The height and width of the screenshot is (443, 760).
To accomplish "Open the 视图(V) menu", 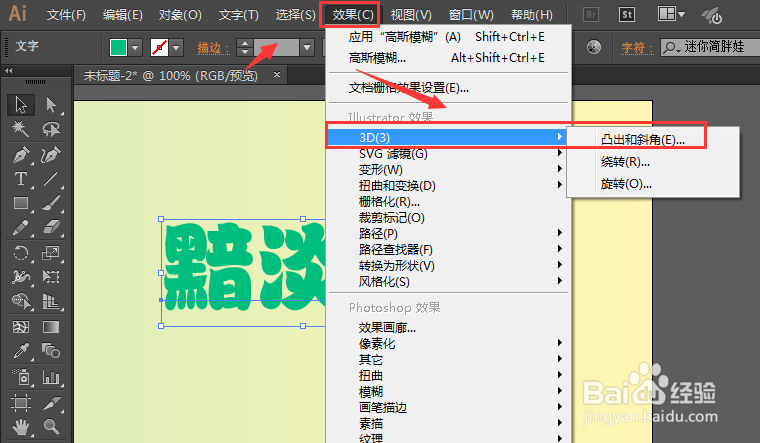I will [411, 15].
